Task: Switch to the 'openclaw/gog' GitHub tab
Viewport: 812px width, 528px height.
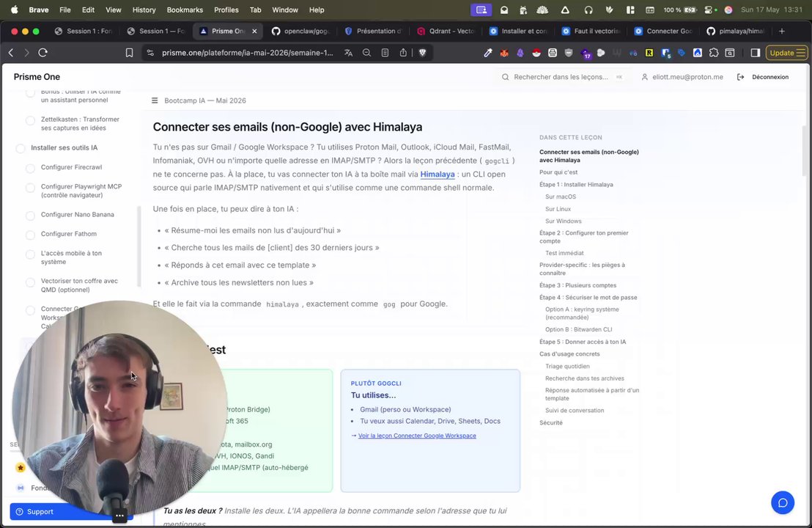Action: (x=300, y=31)
